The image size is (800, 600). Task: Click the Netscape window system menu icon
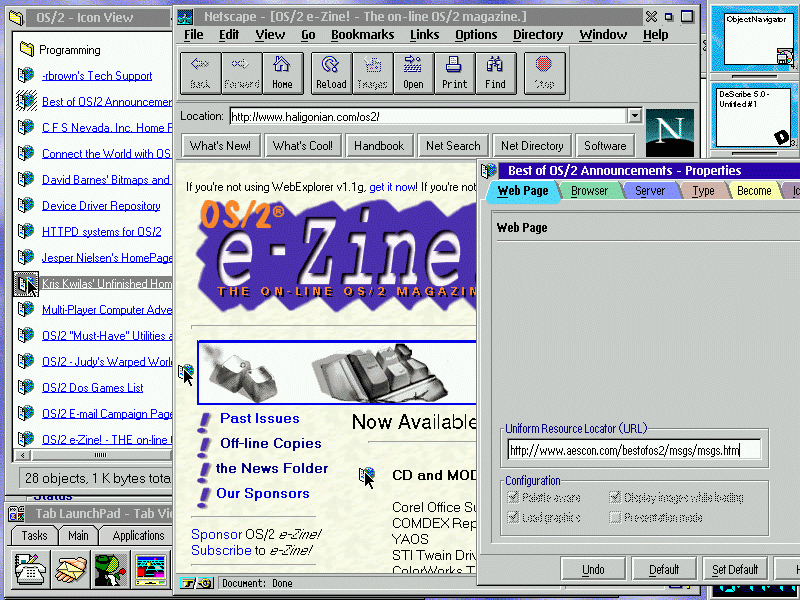185,17
